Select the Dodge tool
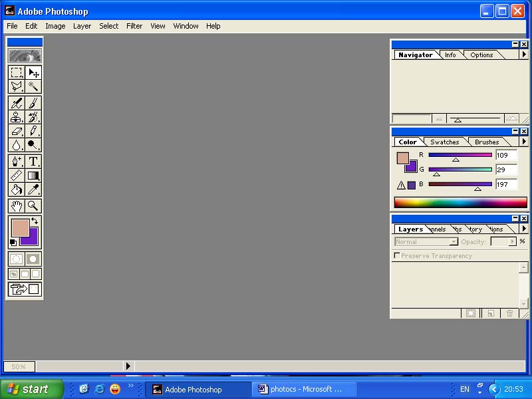This screenshot has height=399, width=532. point(33,145)
